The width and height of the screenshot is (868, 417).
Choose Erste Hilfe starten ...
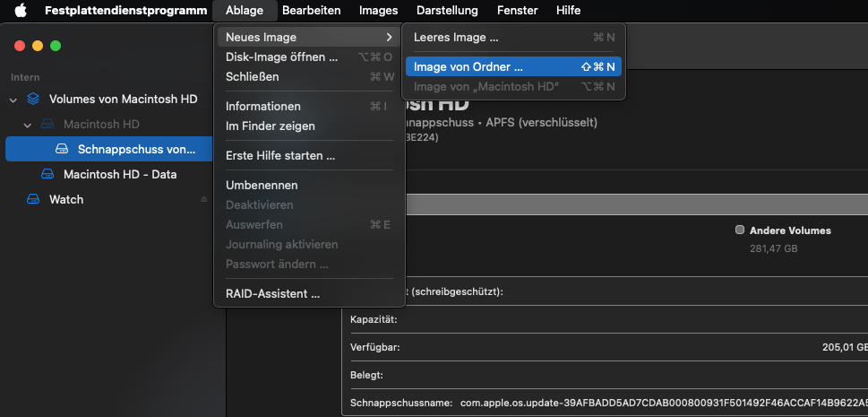309,156
